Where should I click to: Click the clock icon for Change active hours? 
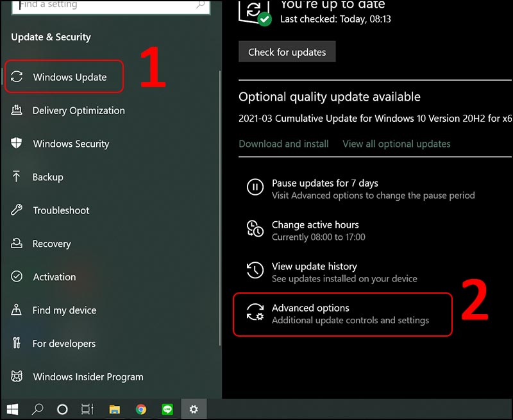click(255, 230)
